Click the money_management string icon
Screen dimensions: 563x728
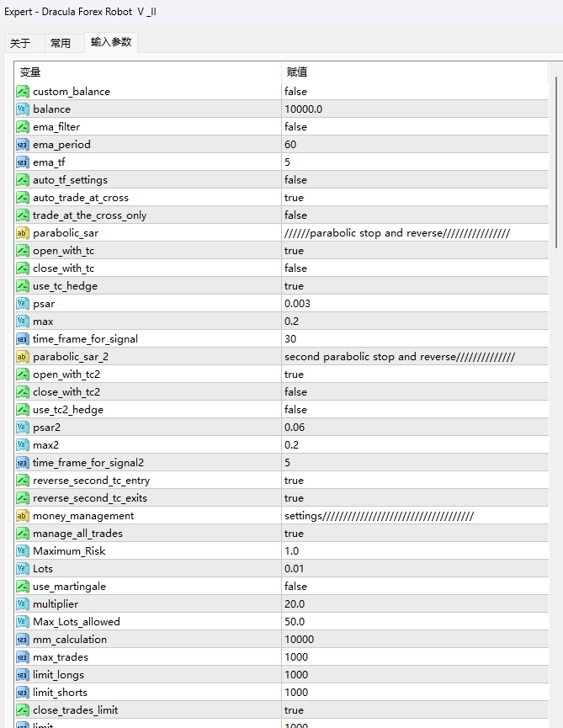coord(23,516)
